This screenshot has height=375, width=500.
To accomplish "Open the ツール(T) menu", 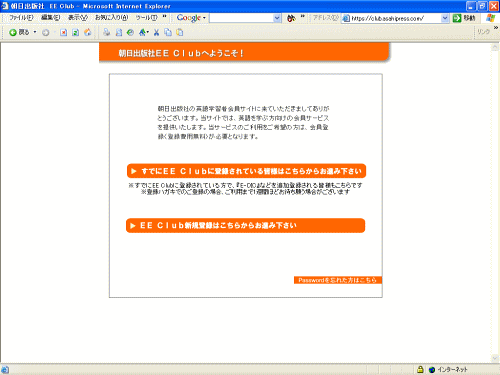I will point(146,18).
